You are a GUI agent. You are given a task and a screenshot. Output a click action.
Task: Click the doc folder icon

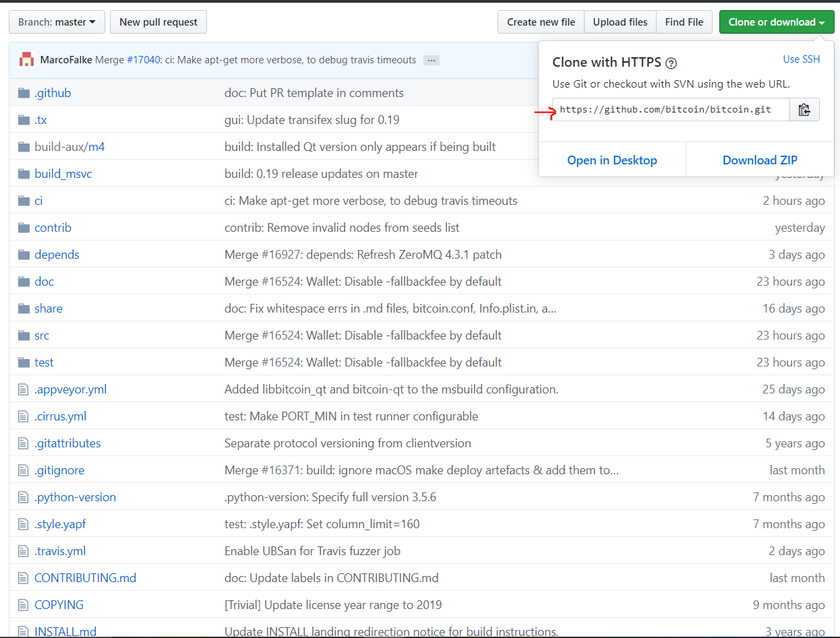(24, 282)
